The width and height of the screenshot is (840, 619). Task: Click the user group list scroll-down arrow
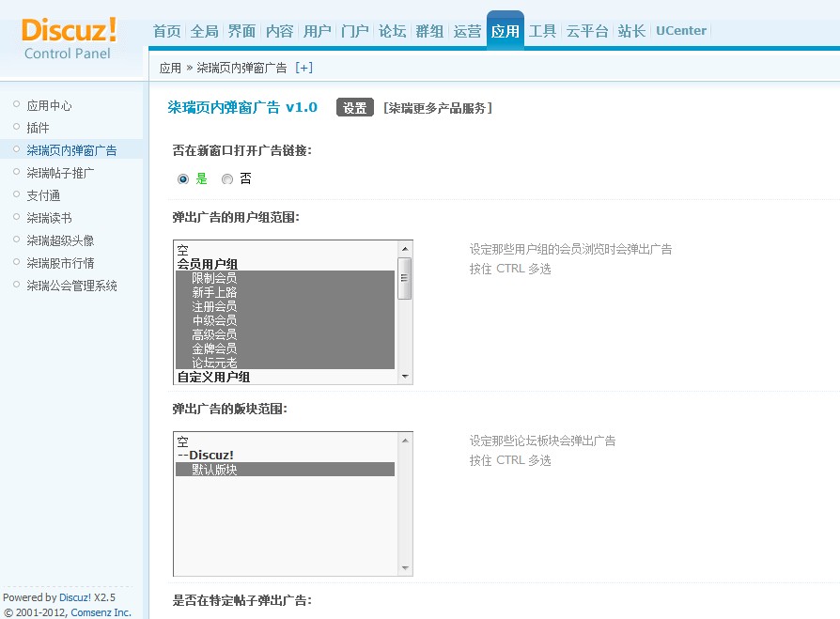click(x=405, y=377)
